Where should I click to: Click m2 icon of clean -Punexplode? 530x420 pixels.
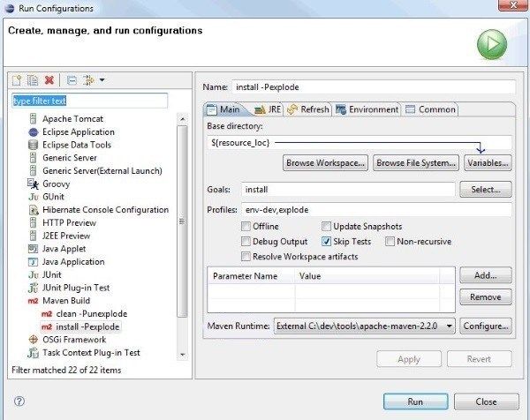pos(47,314)
